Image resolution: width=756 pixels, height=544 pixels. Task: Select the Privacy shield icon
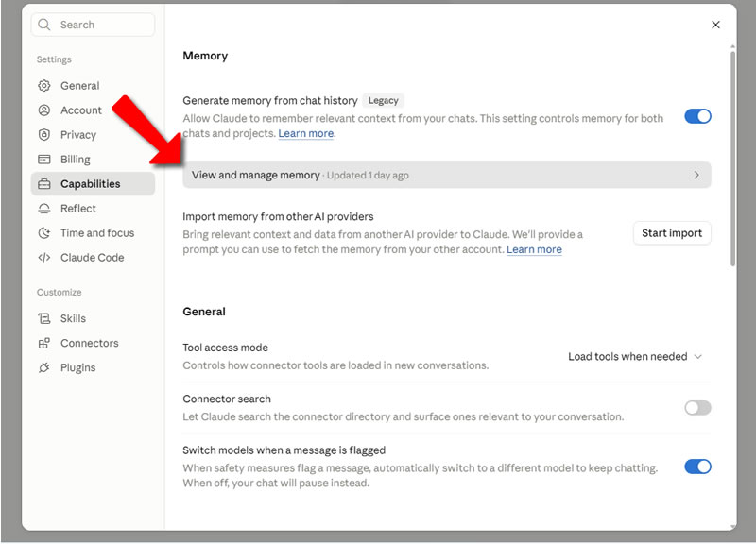[43, 135]
